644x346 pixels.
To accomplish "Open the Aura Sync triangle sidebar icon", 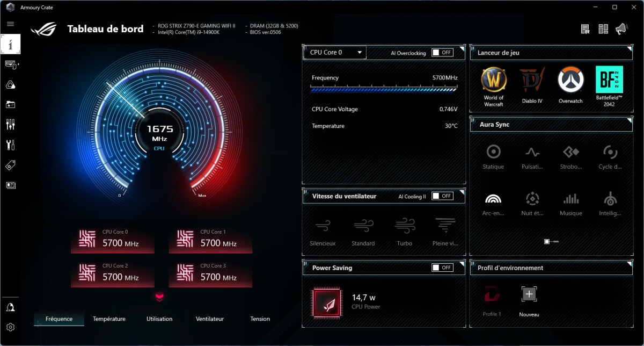I will point(11,85).
